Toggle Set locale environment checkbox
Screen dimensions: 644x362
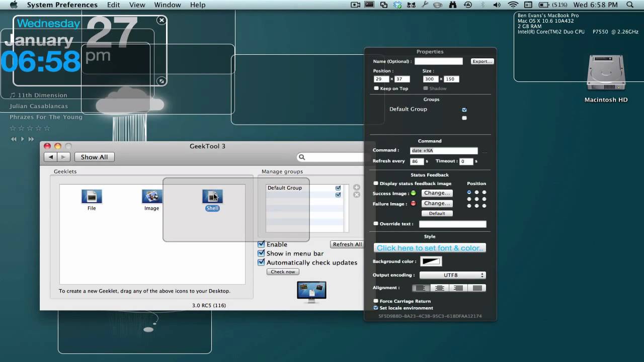[x=376, y=308]
